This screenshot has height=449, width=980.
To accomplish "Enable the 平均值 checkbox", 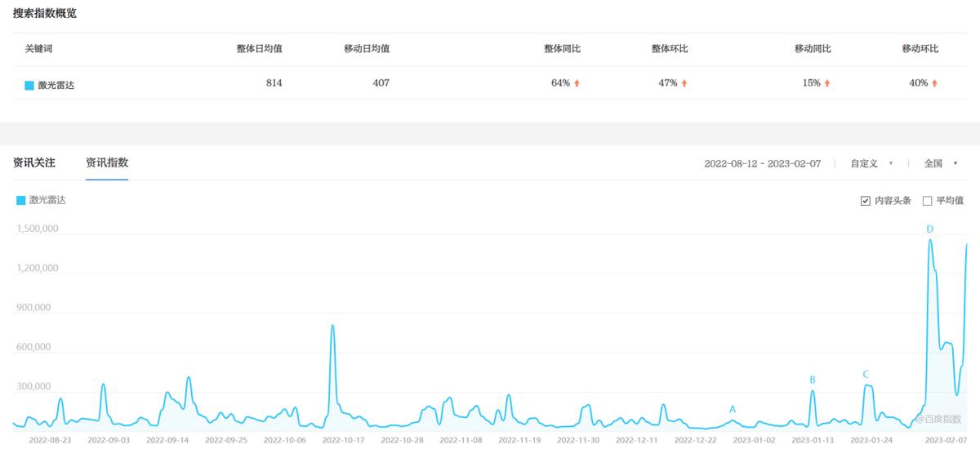I will coord(927,201).
